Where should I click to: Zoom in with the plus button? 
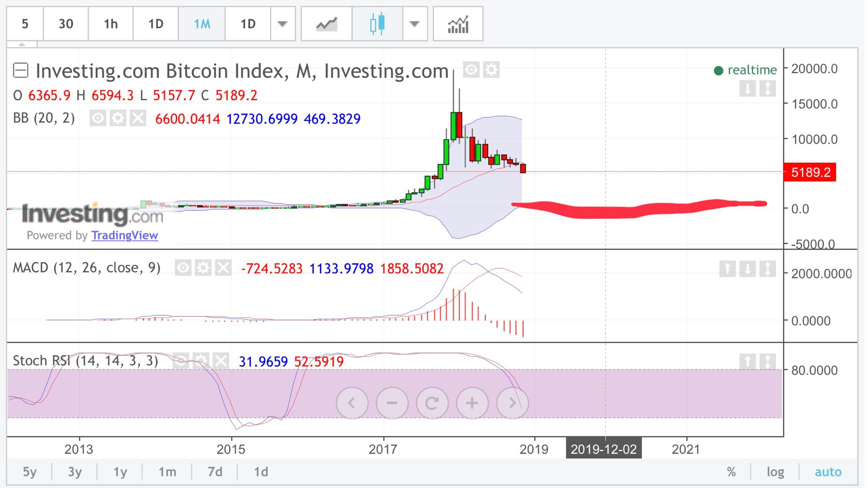[x=472, y=403]
